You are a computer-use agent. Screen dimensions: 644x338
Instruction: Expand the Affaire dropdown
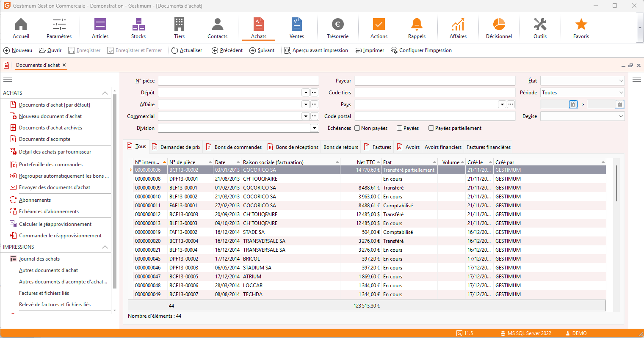point(306,104)
